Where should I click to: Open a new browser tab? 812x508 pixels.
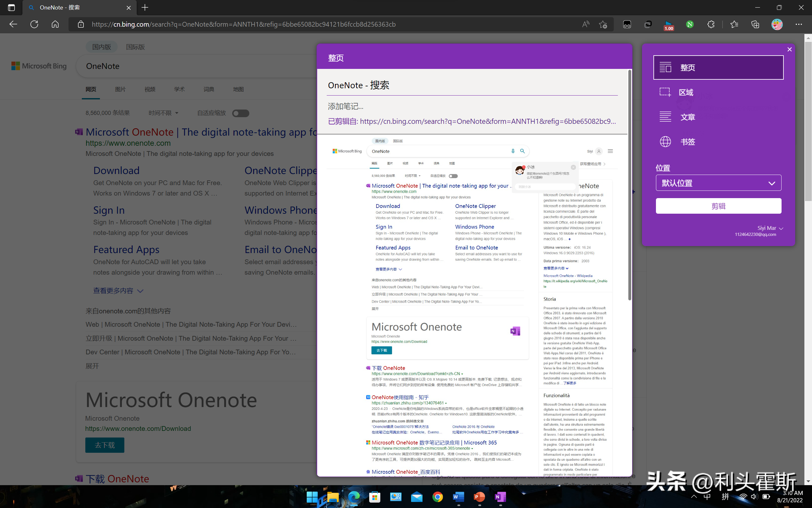145,7
